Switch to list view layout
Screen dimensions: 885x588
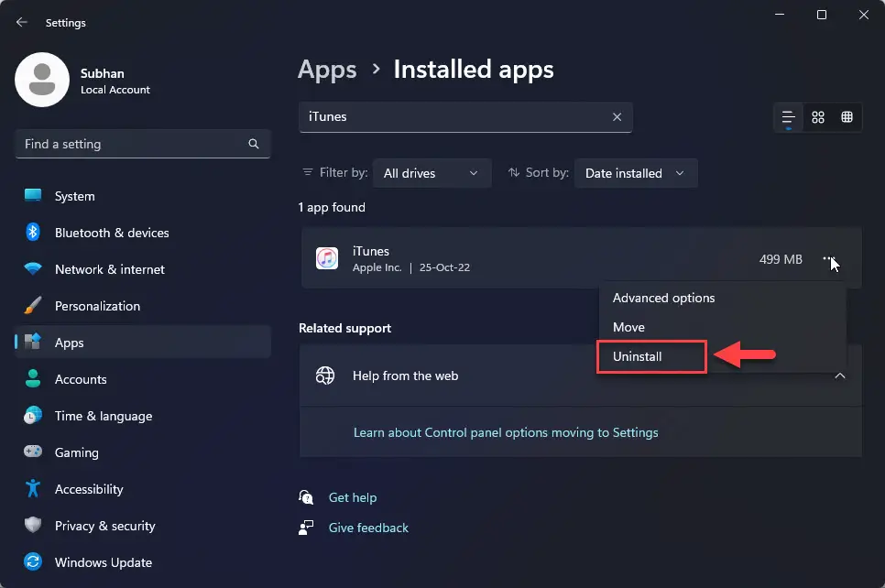[x=788, y=117]
